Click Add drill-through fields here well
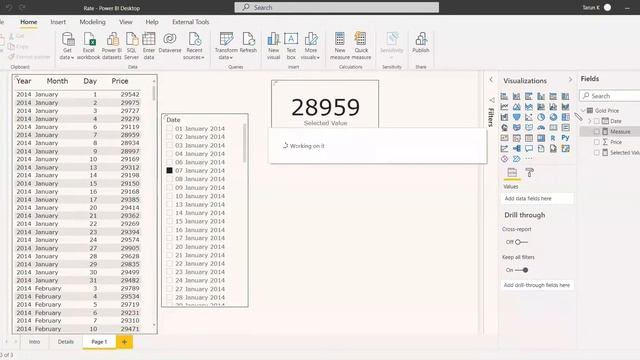This screenshot has width=640, height=360. (537, 285)
